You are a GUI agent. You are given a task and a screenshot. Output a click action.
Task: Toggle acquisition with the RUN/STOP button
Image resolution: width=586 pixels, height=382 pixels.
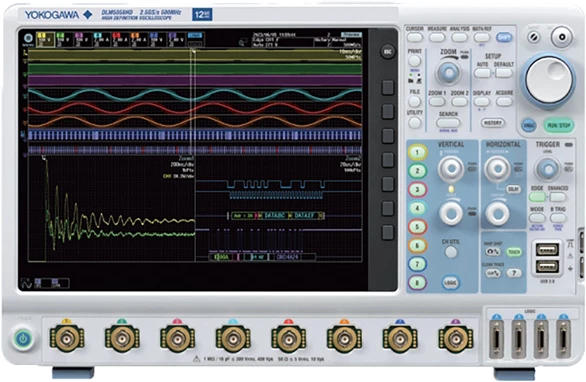pyautogui.click(x=558, y=126)
